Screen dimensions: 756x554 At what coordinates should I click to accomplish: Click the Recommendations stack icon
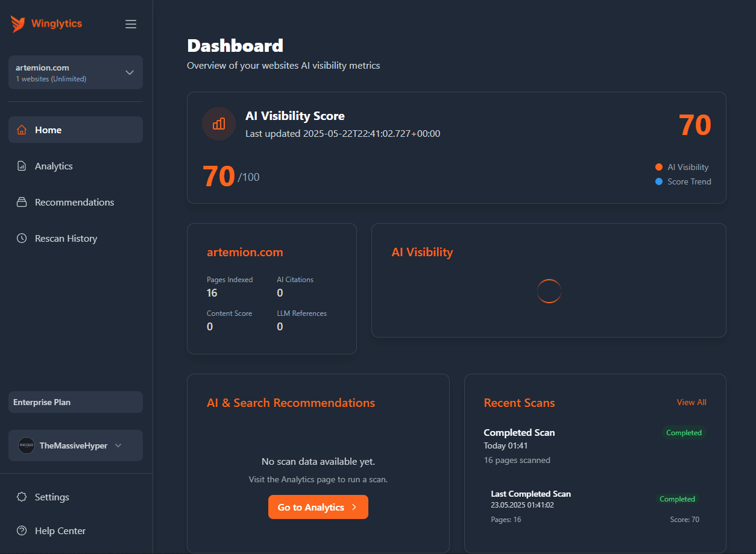coord(22,202)
